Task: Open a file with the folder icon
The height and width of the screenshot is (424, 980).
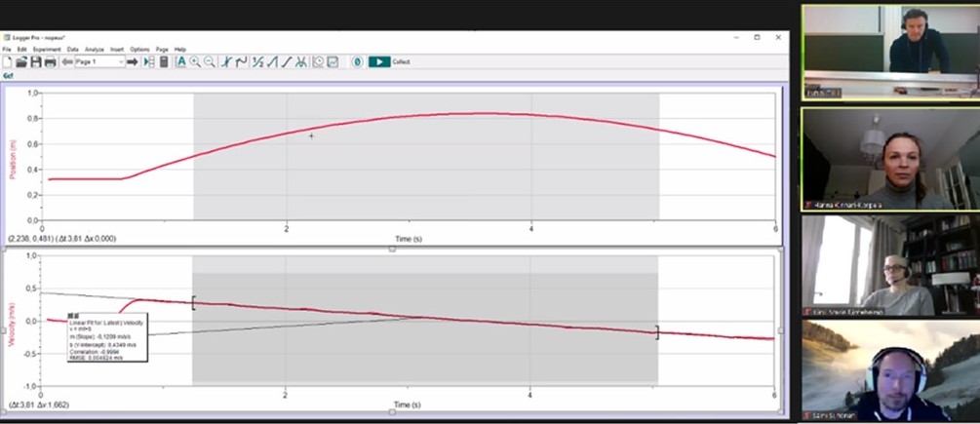Action: 21,61
